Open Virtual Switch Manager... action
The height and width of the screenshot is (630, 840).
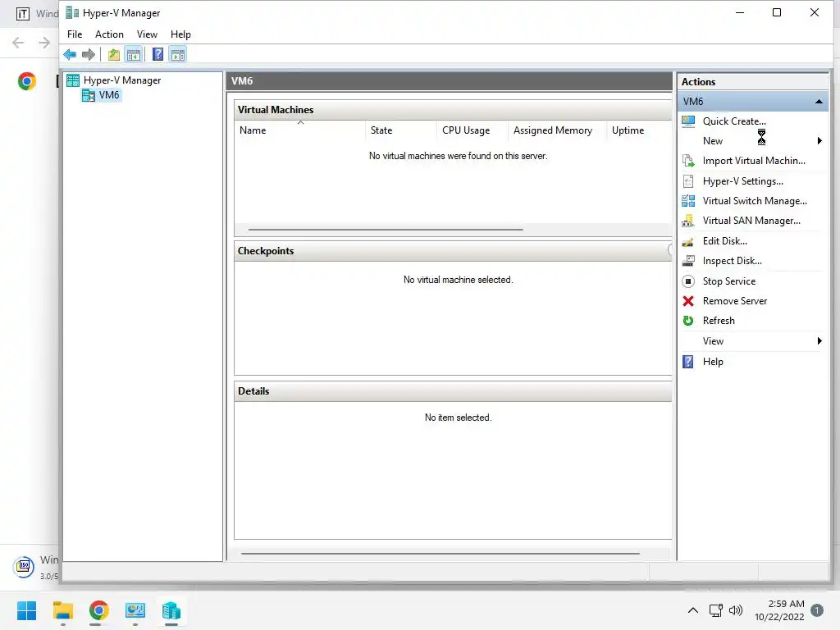click(x=755, y=201)
